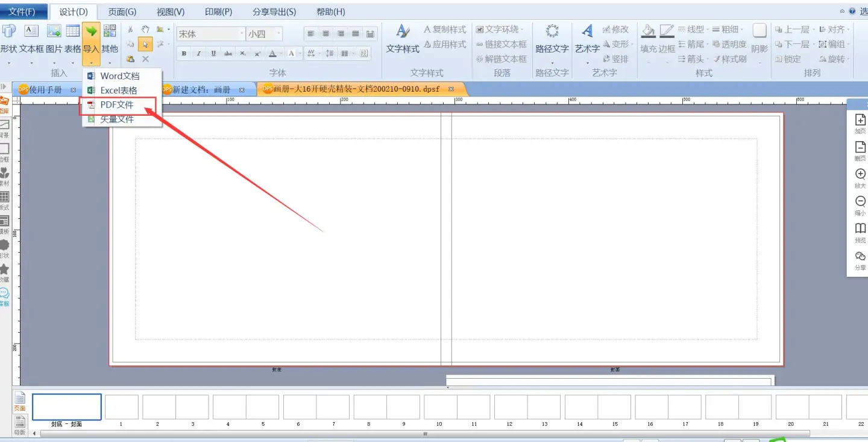Switch to the 页面(G) ribbon tab
Image resolution: width=868 pixels, height=442 pixels.
(x=122, y=11)
